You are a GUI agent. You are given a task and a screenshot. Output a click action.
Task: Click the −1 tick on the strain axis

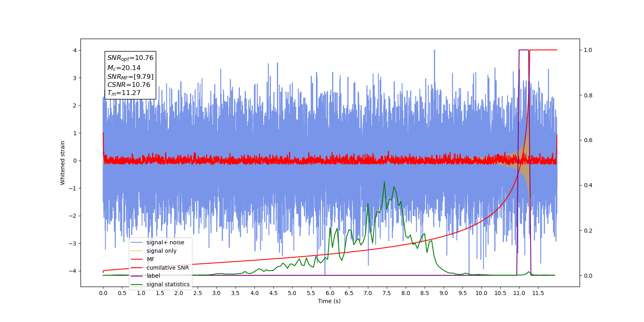tap(73, 188)
